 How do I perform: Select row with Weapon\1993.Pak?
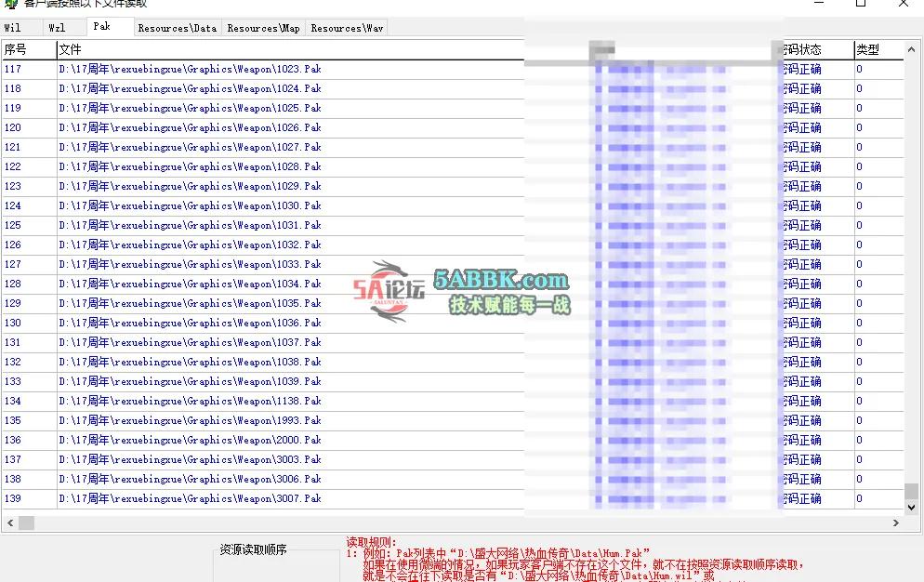(453, 420)
